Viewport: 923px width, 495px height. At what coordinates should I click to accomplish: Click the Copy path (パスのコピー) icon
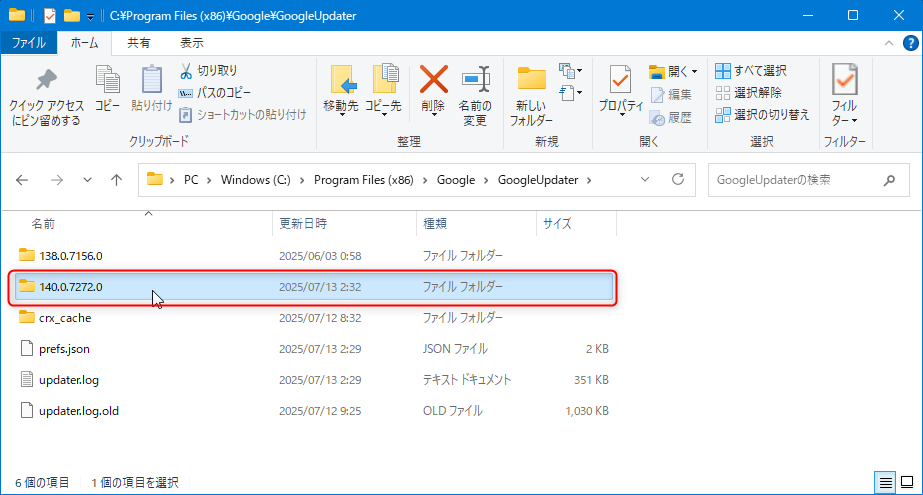(x=185, y=93)
